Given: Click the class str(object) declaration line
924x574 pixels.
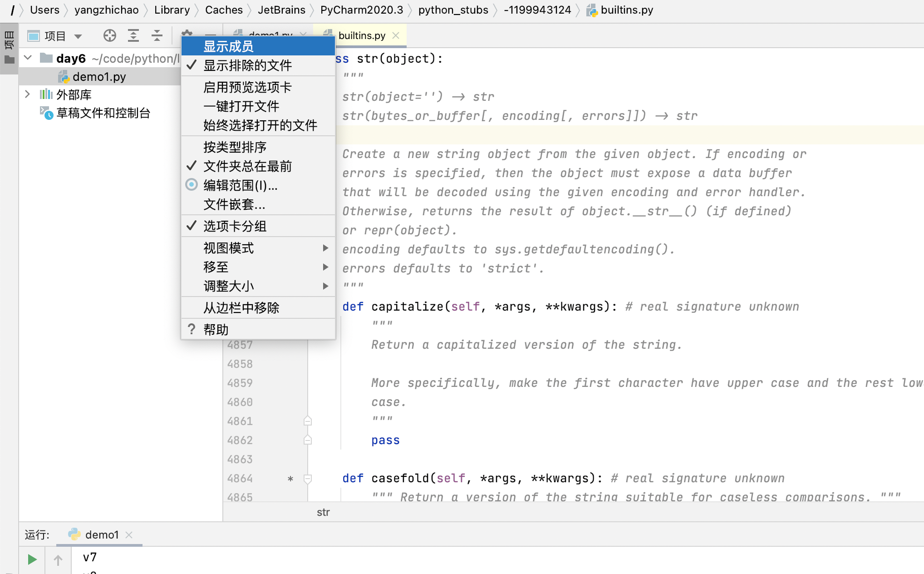Looking at the screenshot, I should click(389, 59).
